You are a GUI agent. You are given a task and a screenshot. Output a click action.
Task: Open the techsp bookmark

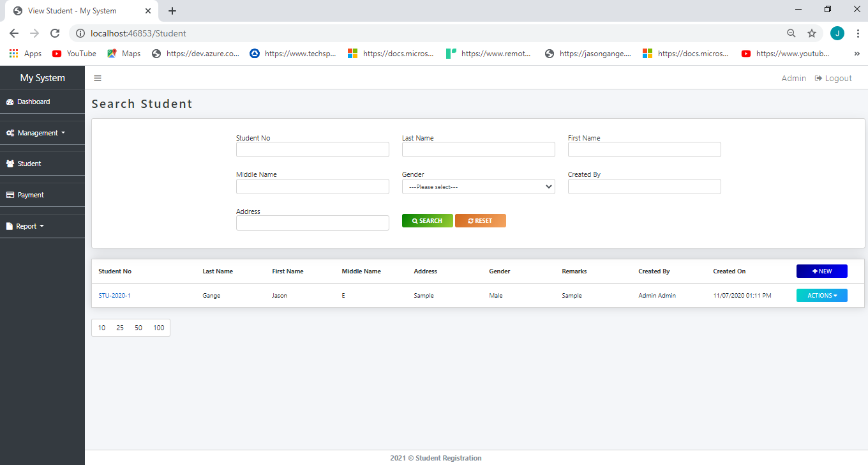293,54
